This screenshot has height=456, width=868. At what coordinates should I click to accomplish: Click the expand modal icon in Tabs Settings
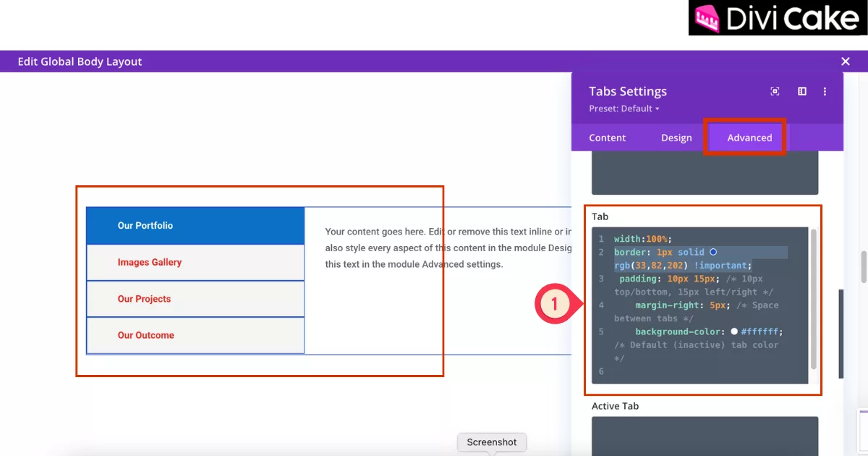775,91
